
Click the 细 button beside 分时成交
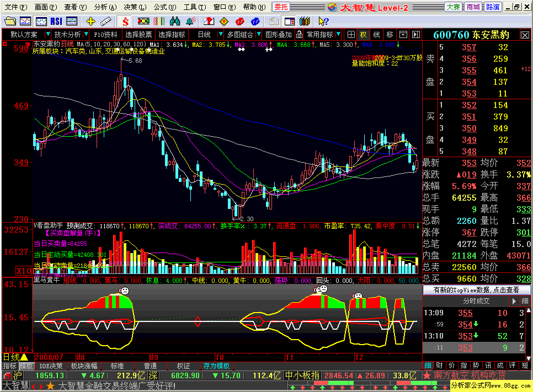(x=525, y=301)
